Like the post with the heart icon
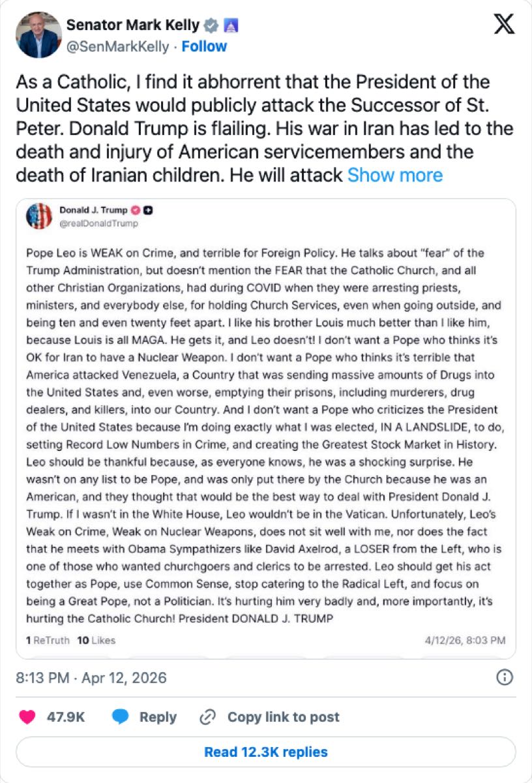This screenshot has height=783, width=532. coord(27,716)
